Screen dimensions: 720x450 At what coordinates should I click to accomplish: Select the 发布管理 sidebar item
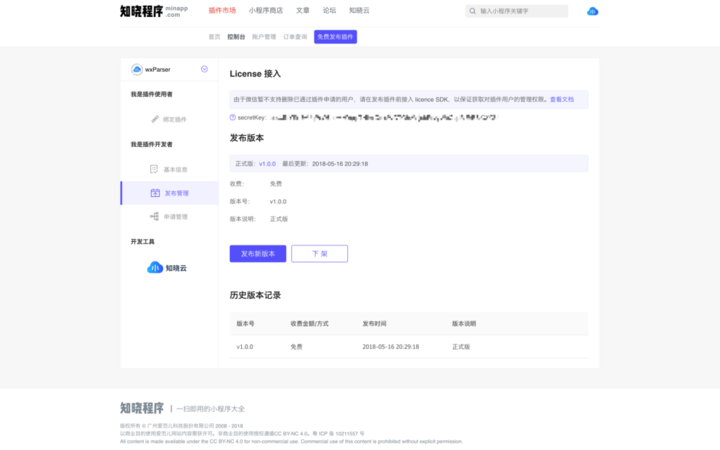pos(169,193)
